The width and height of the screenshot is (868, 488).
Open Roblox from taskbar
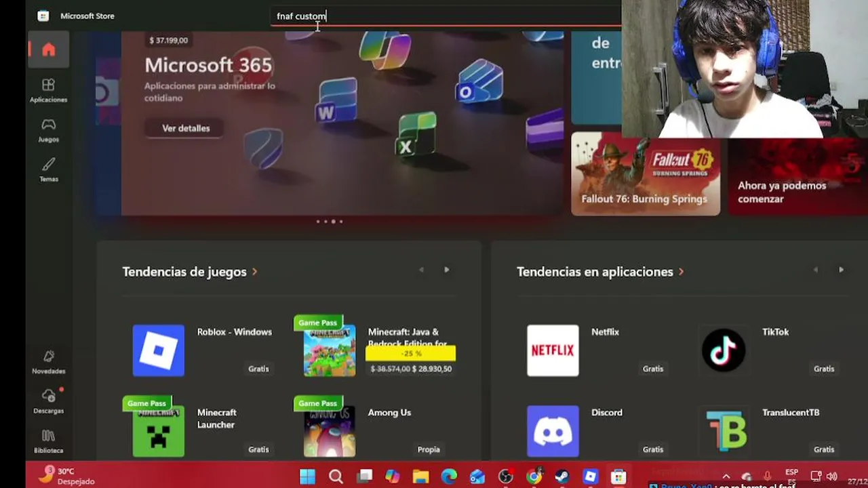coord(590,476)
